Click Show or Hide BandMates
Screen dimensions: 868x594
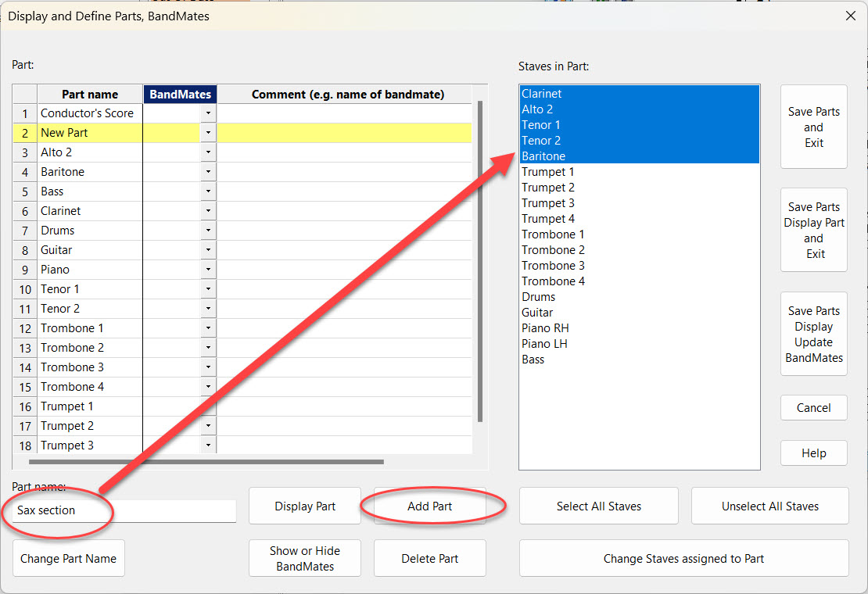[305, 559]
